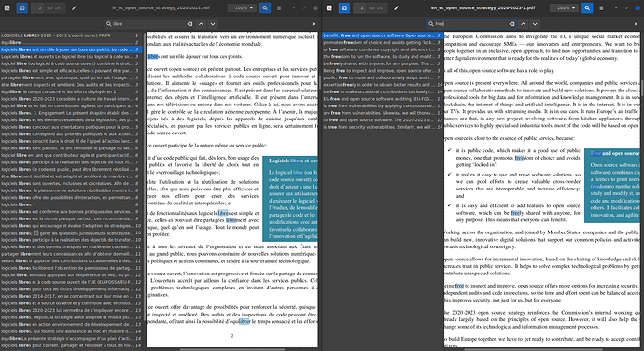Select result 'logiciels libres 2020-2023 consolide la culture'

click(71, 99)
